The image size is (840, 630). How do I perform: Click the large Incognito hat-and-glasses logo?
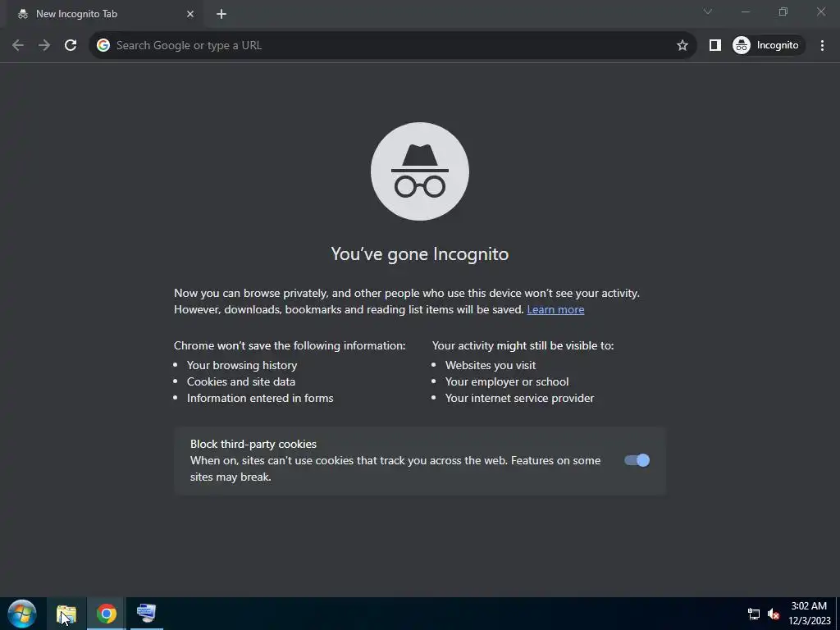(420, 171)
